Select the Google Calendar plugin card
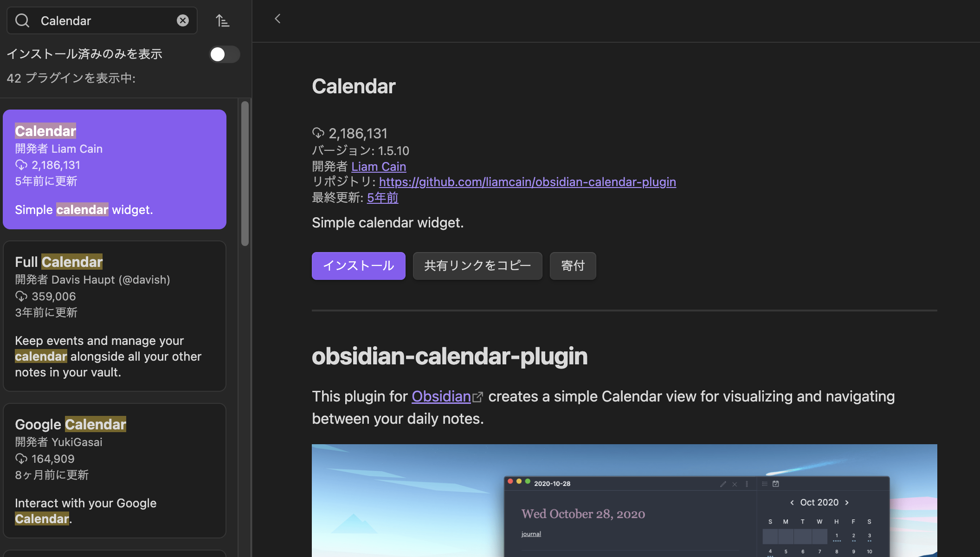Image resolution: width=980 pixels, height=557 pixels. click(x=115, y=470)
